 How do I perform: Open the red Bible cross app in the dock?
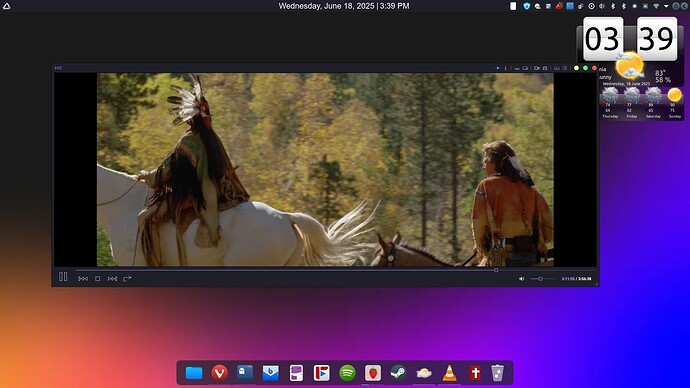click(475, 373)
